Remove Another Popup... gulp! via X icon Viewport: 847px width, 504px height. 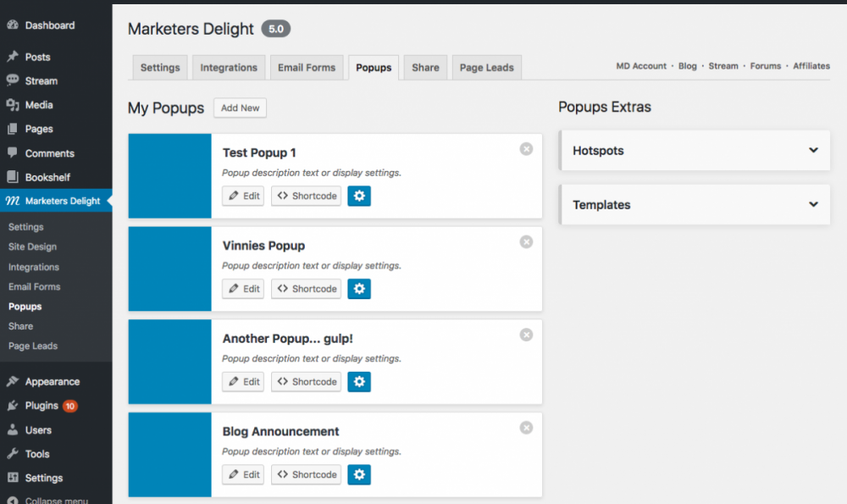click(x=526, y=335)
